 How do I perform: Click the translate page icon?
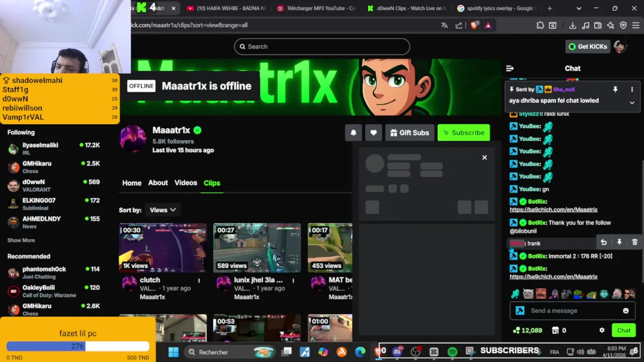(x=444, y=25)
